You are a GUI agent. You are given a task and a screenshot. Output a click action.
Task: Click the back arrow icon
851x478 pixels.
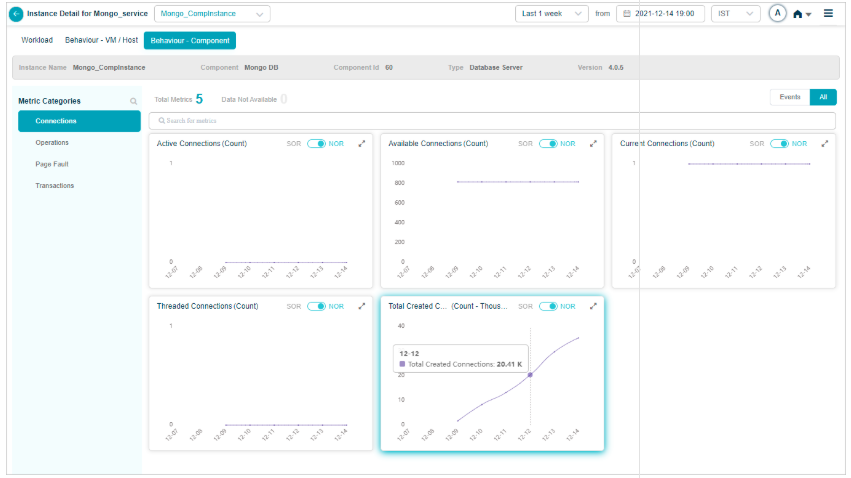point(15,14)
